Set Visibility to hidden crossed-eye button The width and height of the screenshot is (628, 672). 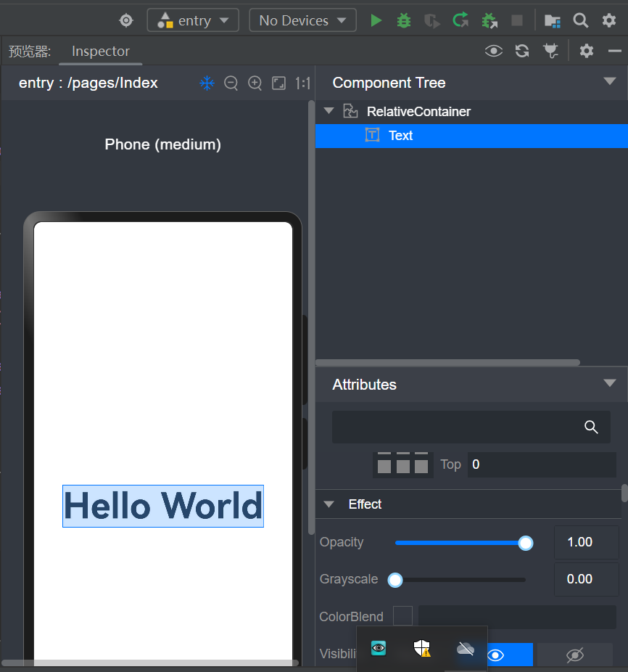575,655
